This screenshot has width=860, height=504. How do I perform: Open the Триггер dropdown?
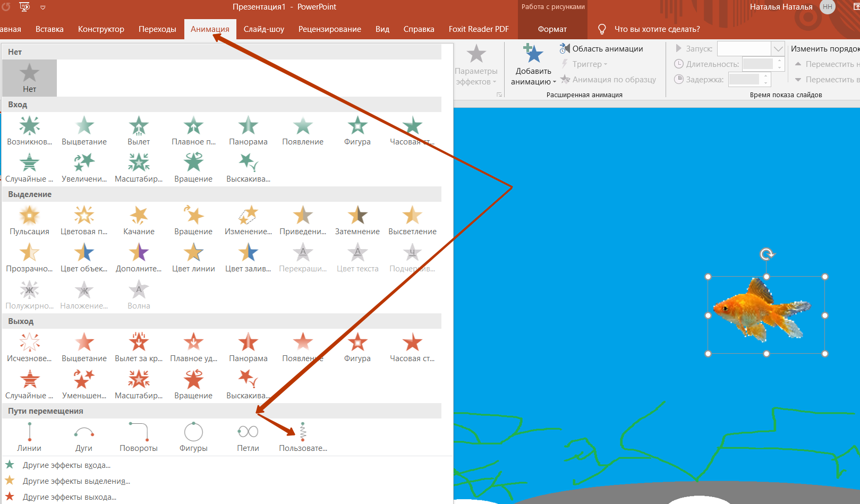click(584, 64)
